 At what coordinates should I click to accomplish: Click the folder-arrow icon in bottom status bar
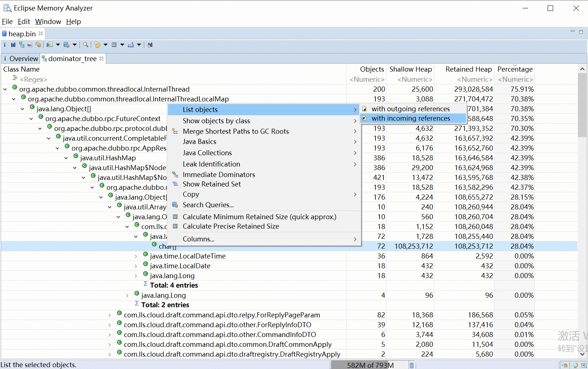pyautogui.click(x=564, y=365)
